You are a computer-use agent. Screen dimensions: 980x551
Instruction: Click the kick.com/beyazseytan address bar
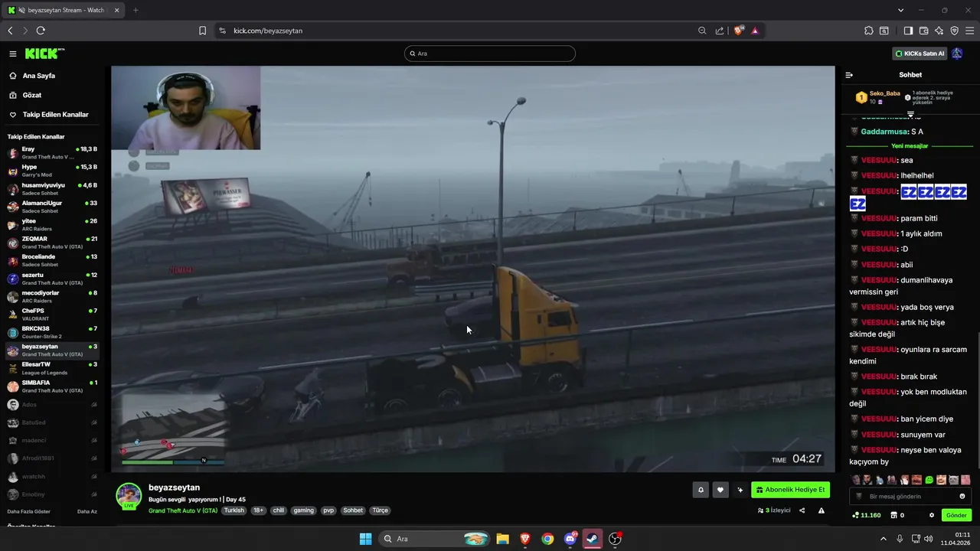pos(459,31)
